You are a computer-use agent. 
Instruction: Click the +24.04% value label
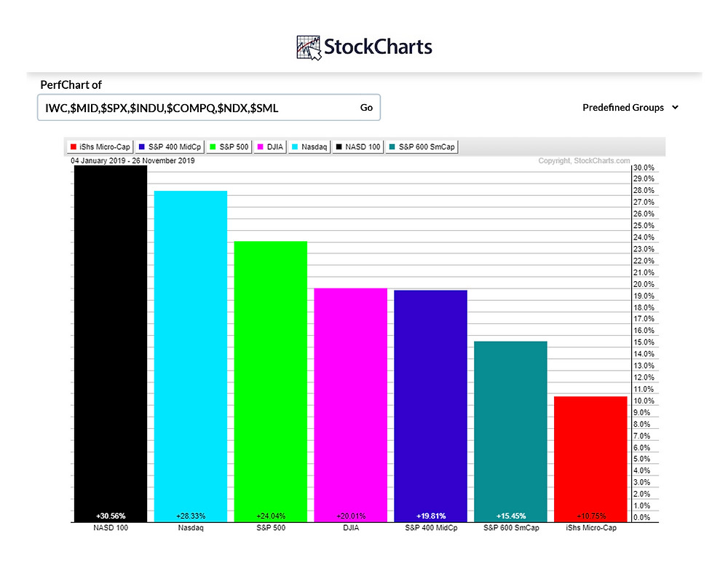point(271,516)
